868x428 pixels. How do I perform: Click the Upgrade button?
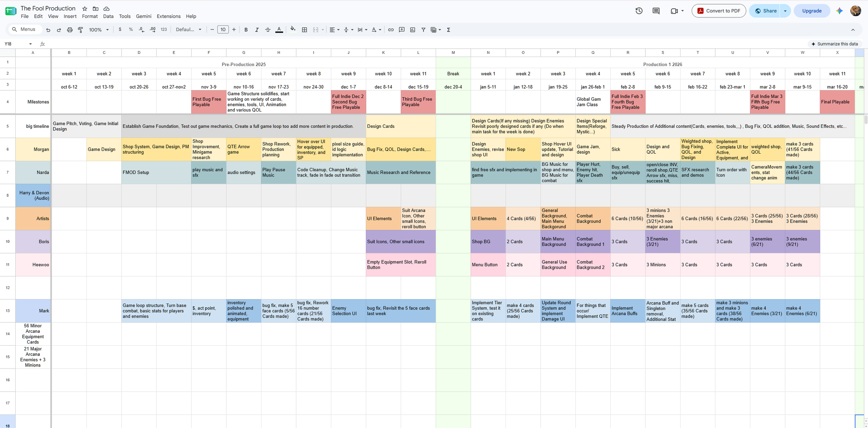[812, 11]
